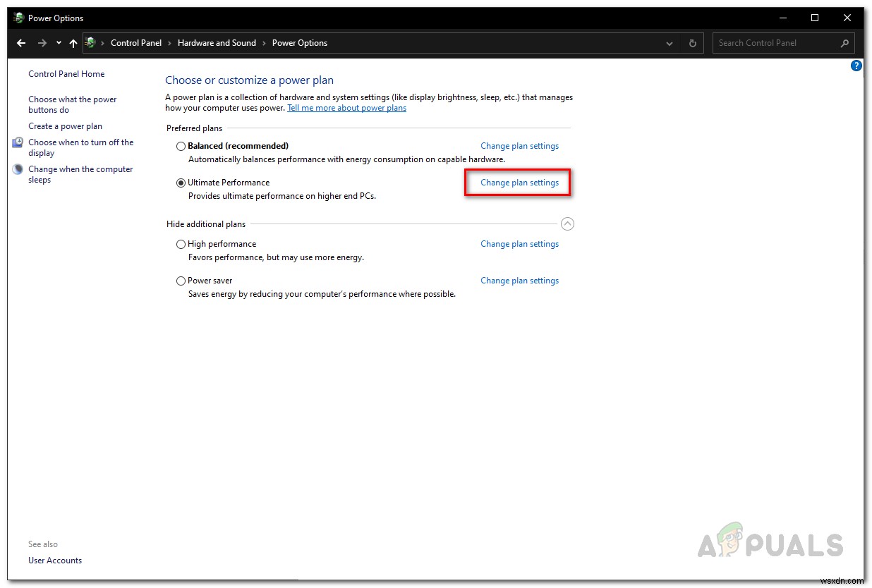Click the search magnifier icon
Viewport: 872px width, 588px height.
pos(844,43)
